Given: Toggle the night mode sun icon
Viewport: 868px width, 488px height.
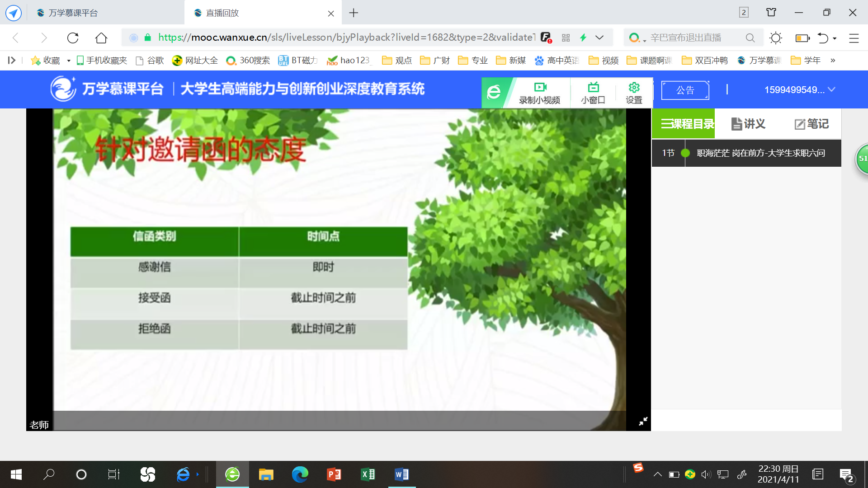Looking at the screenshot, I should click(776, 38).
